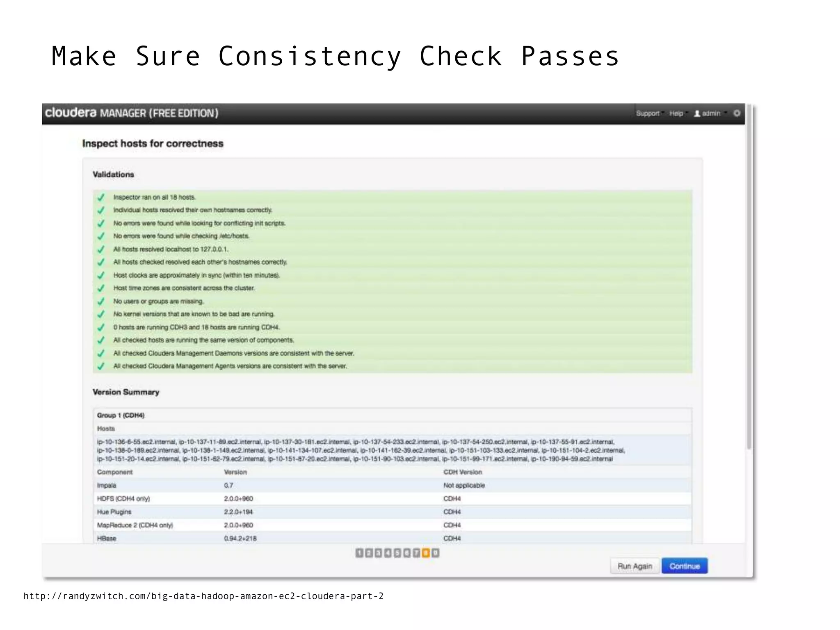
Task: Click checkmark beside 'No users or groups are missing'
Action: [101, 301]
